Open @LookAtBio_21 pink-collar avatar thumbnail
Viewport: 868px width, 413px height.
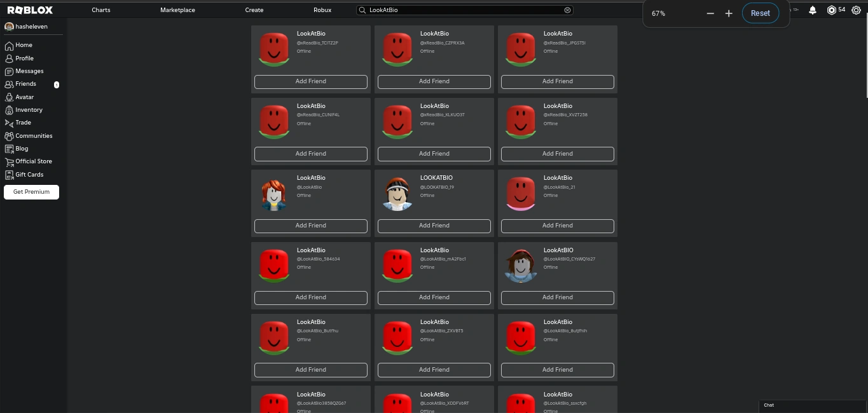tap(521, 194)
